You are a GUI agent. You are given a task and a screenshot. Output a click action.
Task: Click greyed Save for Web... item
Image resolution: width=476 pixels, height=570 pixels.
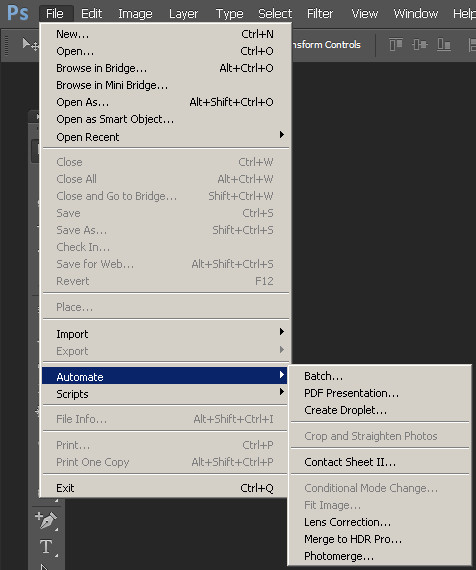tap(165, 264)
